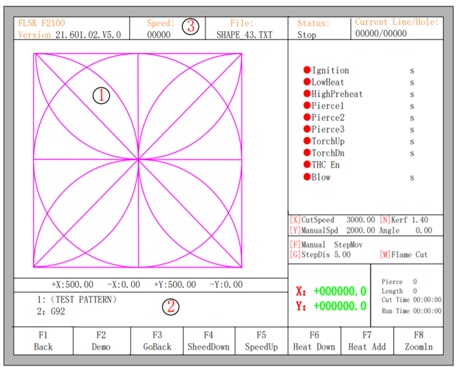Viewport: 458px width, 371px height.
Task: Click the TorchUp label
Action: tap(328, 141)
